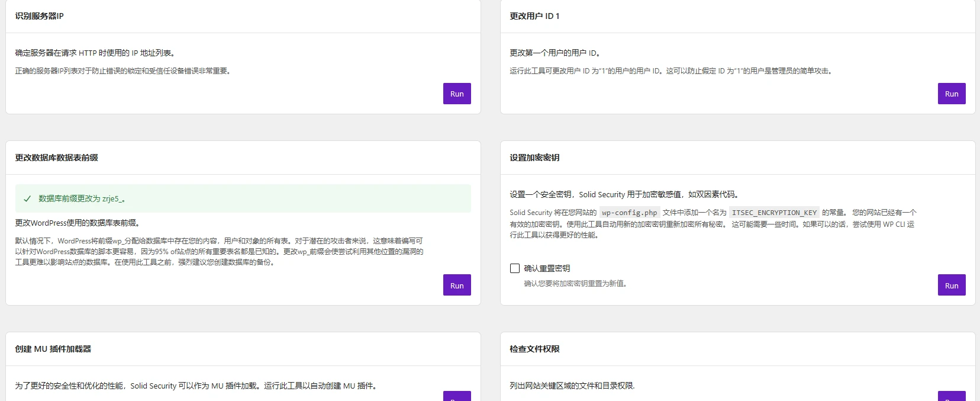Click the wp-config.php code snippet
Image resolution: width=980 pixels, height=401 pixels.
tap(630, 213)
